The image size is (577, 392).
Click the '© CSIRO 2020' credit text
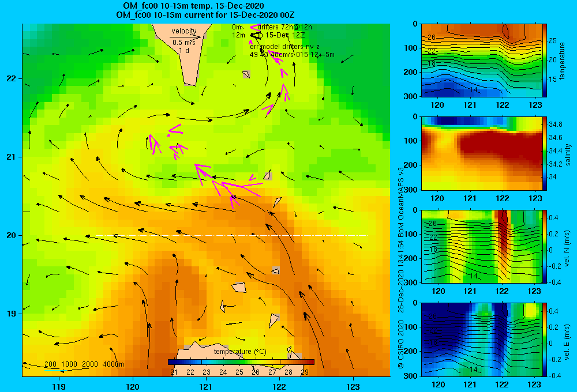[x=401, y=344]
